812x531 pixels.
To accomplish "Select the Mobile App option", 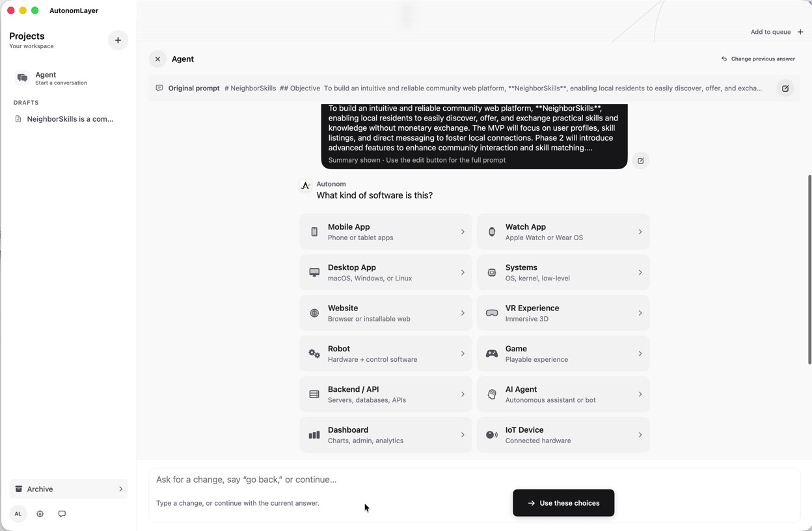I will (x=386, y=232).
